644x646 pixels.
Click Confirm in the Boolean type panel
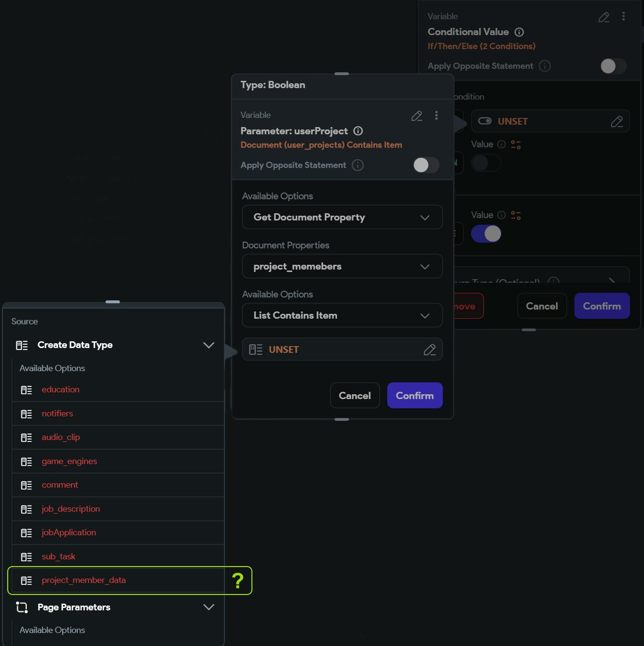[415, 396]
